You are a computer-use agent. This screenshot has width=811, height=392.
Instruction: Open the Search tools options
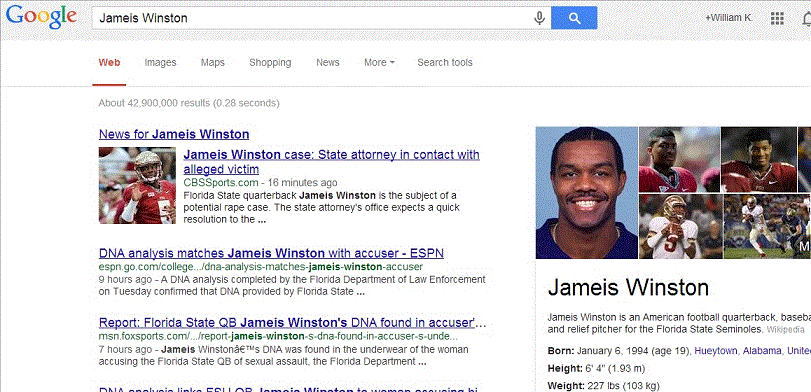click(x=445, y=63)
